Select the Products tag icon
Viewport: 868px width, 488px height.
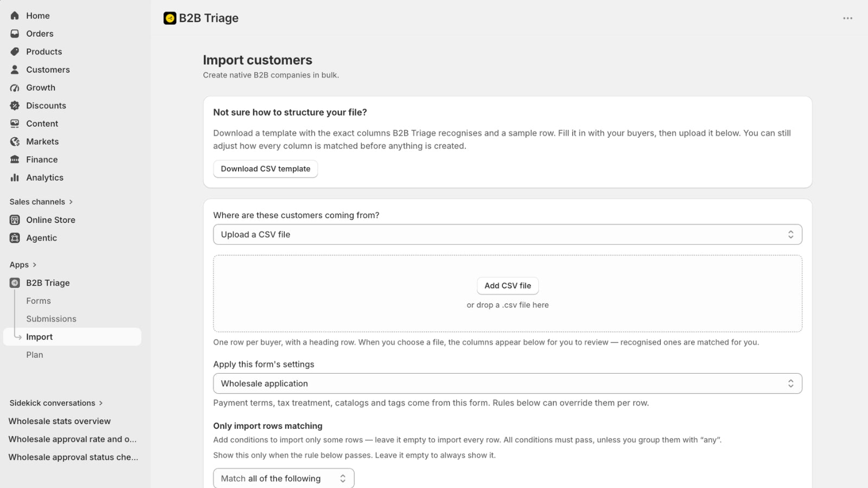tap(15, 52)
